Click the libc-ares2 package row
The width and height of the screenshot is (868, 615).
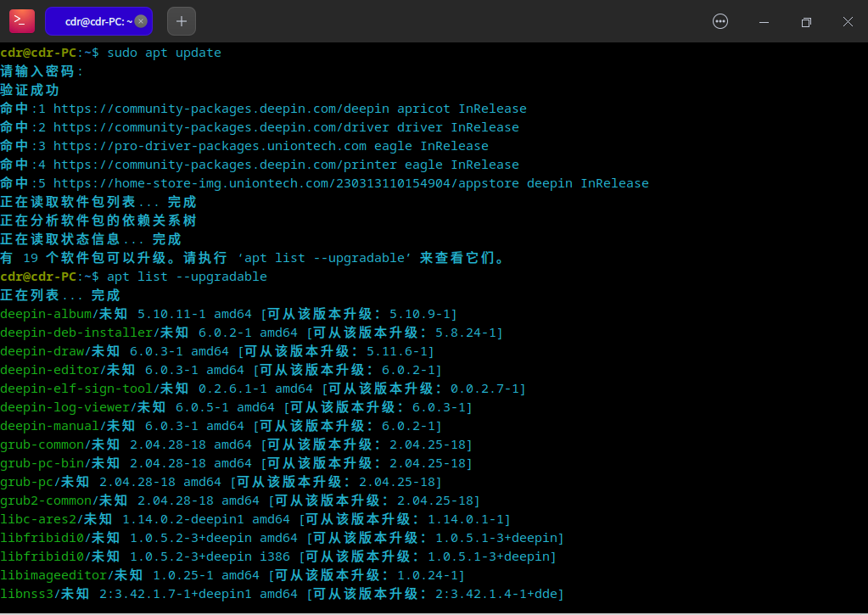click(x=255, y=519)
